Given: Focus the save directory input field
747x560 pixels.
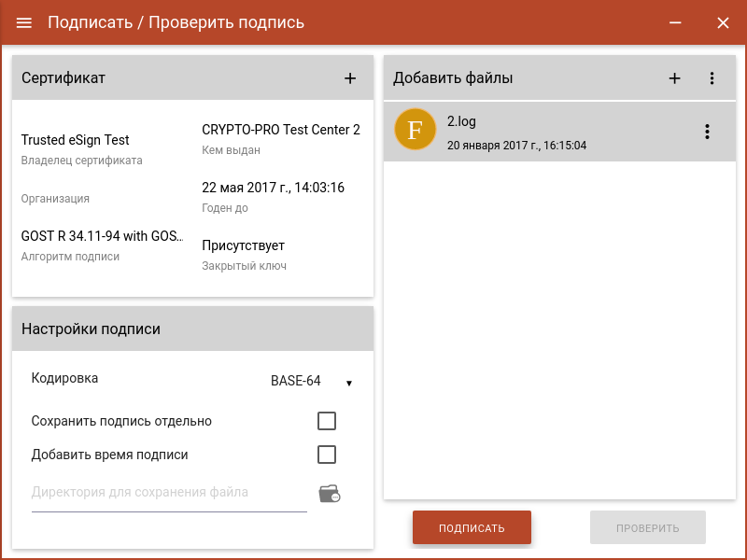Looking at the screenshot, I should pos(169,493).
